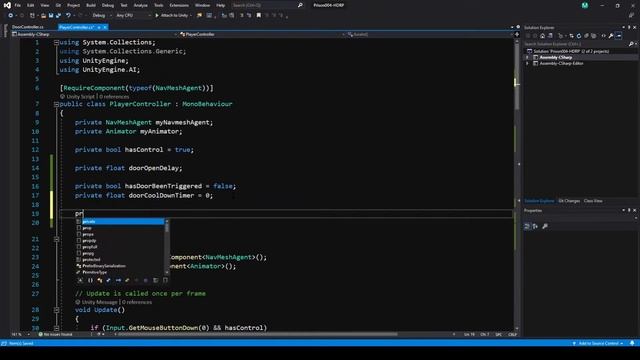Collapse the PlayerController class at line 7
Image resolution: width=640 pixels, height=360 pixels.
point(56,104)
